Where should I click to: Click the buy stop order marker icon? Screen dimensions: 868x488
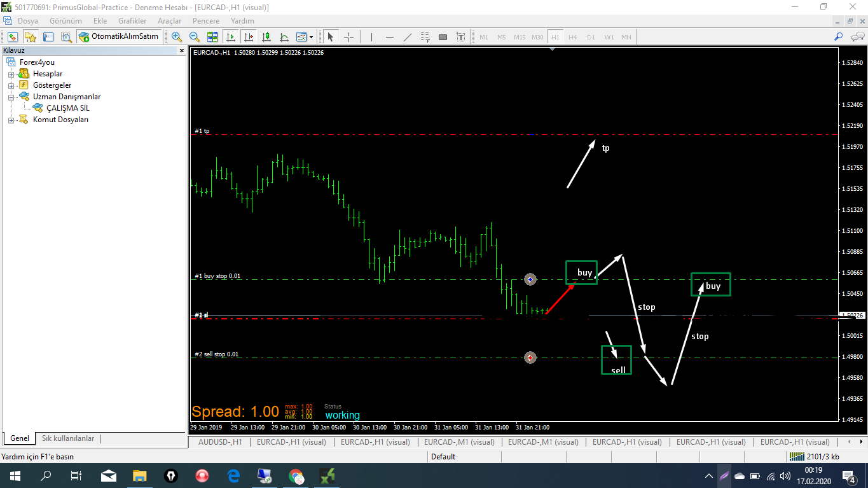(x=530, y=279)
